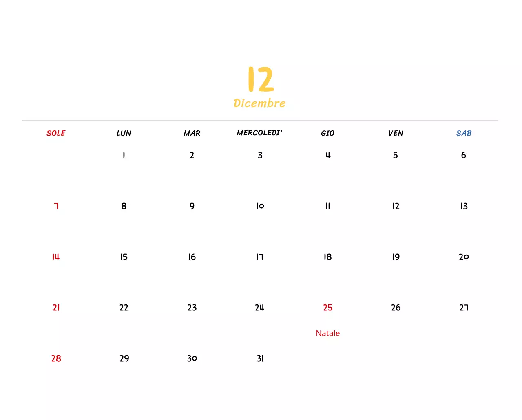Select the Dicembre month title
Screen dimensions: 522x420
(260, 103)
